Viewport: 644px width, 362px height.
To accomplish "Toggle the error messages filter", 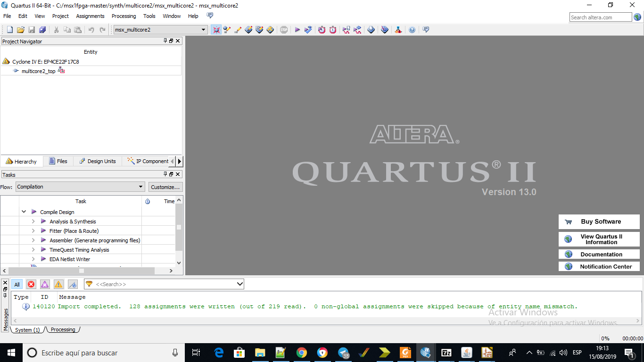I will (x=31, y=284).
